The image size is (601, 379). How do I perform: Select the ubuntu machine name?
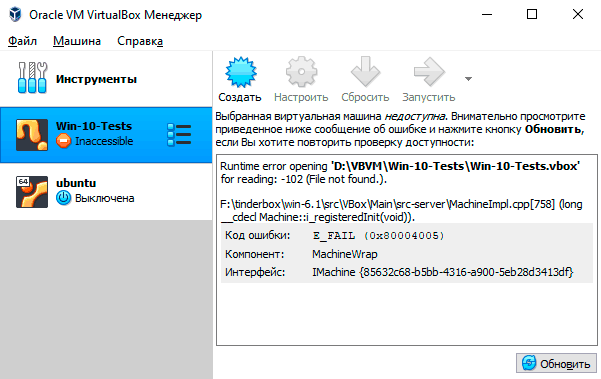(76, 183)
